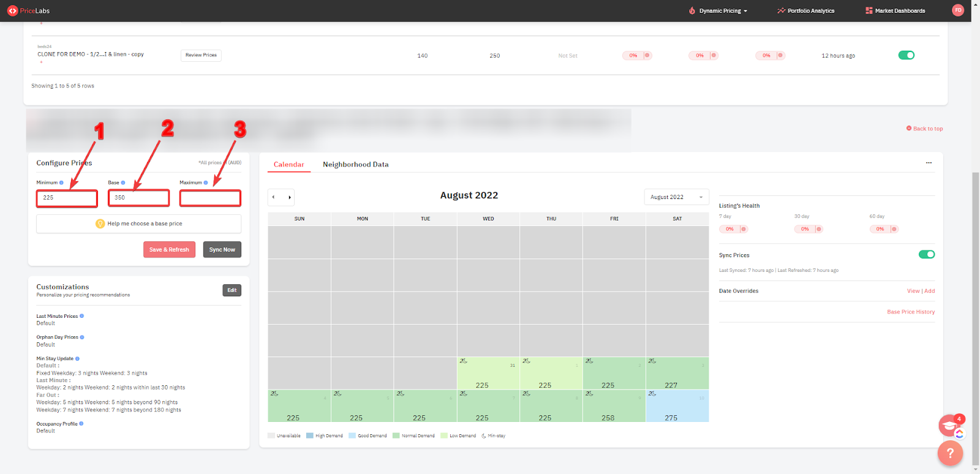The height and width of the screenshot is (474, 980).
Task: Select the Saturday cell priced 227
Action: [x=677, y=373]
